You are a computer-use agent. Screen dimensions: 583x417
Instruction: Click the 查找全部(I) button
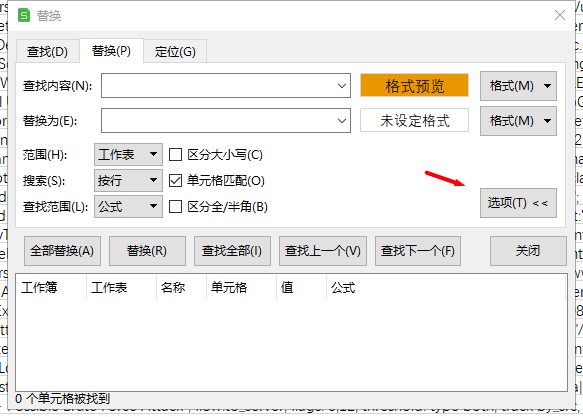(232, 251)
